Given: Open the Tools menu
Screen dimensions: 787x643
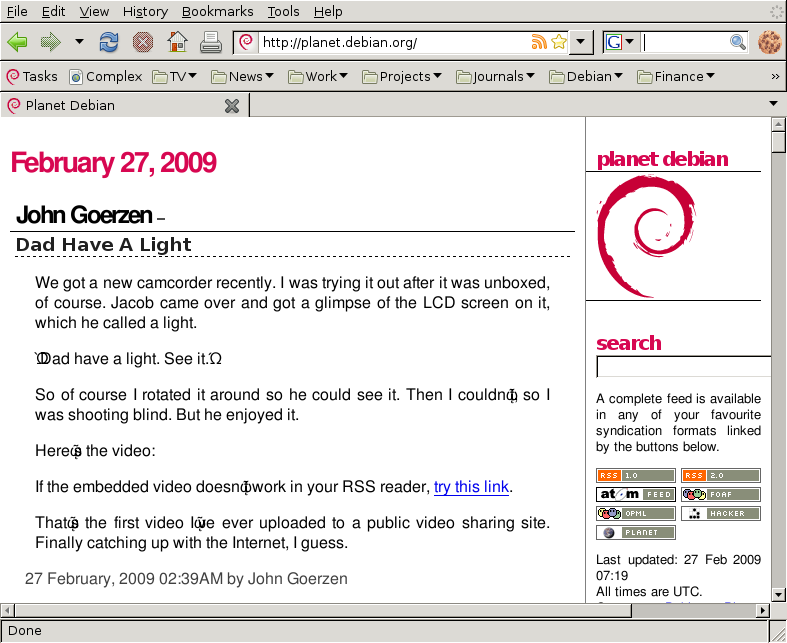Looking at the screenshot, I should pyautogui.click(x=283, y=11).
